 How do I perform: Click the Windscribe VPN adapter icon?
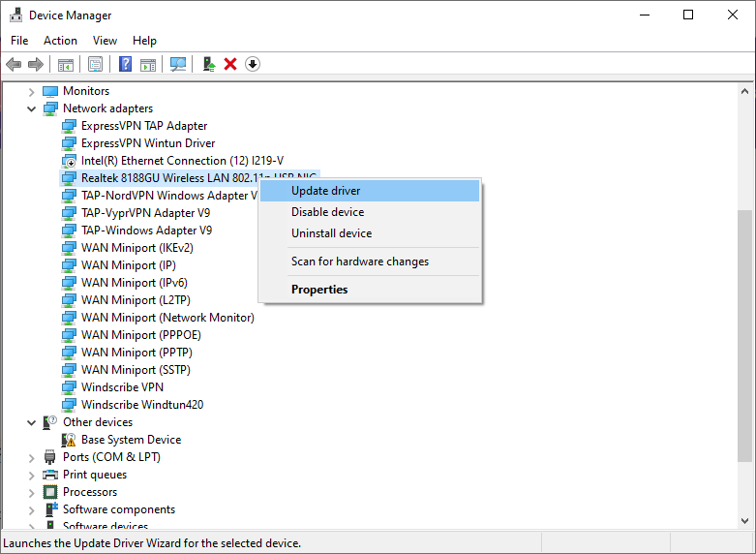(x=69, y=387)
